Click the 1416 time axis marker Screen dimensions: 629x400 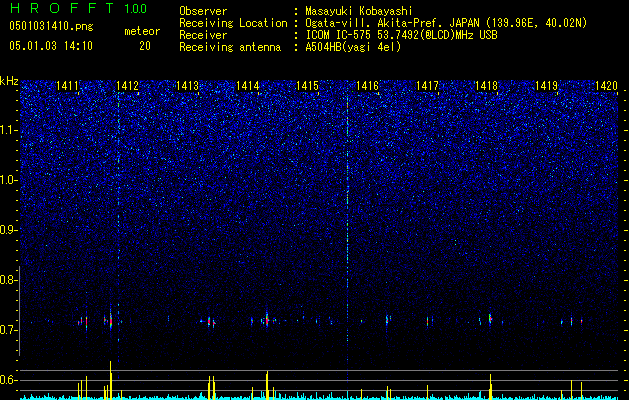click(367, 85)
